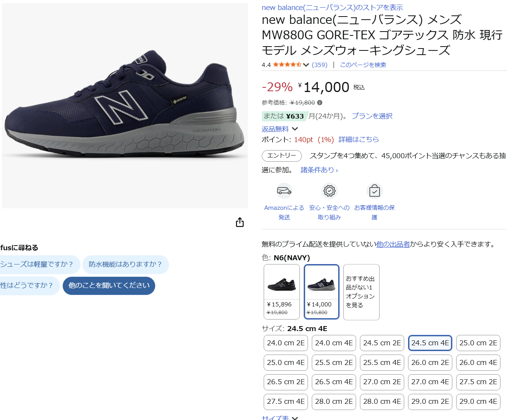
Task: Click the Amazon delivery truck icon
Action: click(284, 191)
